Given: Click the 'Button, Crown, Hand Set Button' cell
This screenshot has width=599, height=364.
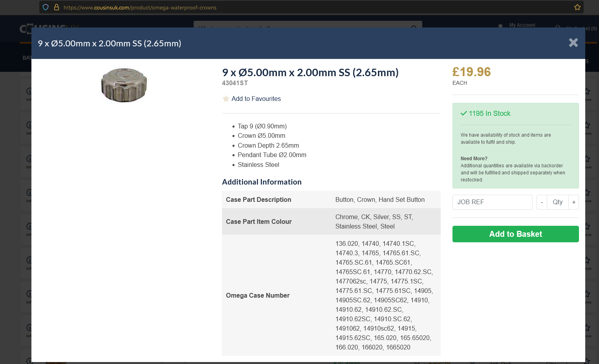Looking at the screenshot, I should (380, 199).
